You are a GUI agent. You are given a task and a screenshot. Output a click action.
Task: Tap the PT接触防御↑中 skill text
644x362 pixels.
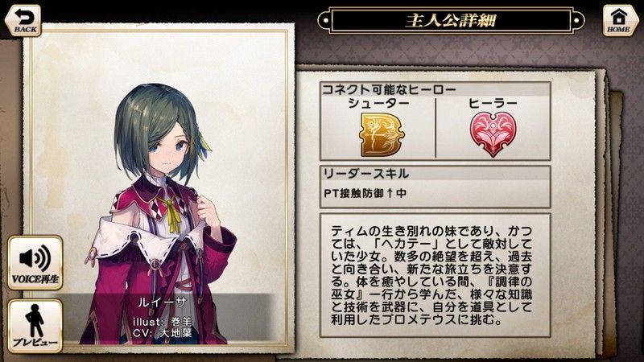pyautogui.click(x=365, y=193)
